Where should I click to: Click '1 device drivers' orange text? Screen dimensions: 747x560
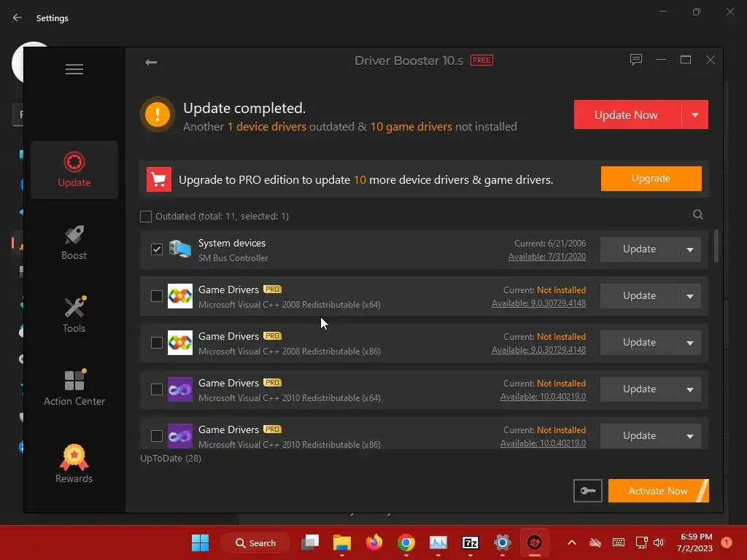pyautogui.click(x=267, y=127)
